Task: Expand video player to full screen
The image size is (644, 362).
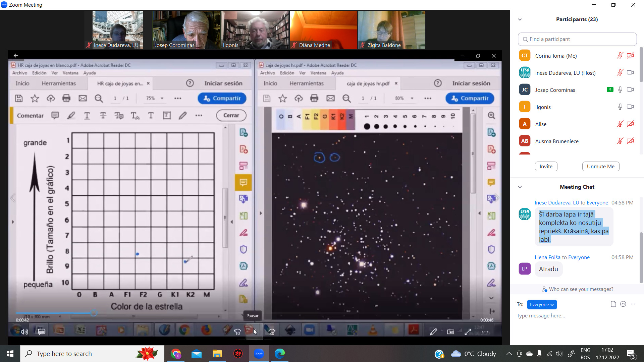Action: click(468, 332)
